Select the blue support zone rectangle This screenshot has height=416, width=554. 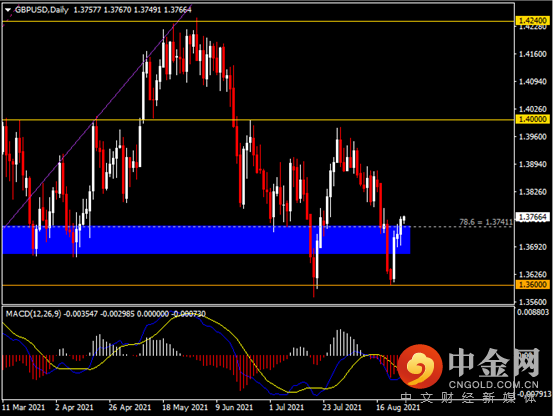(x=206, y=240)
